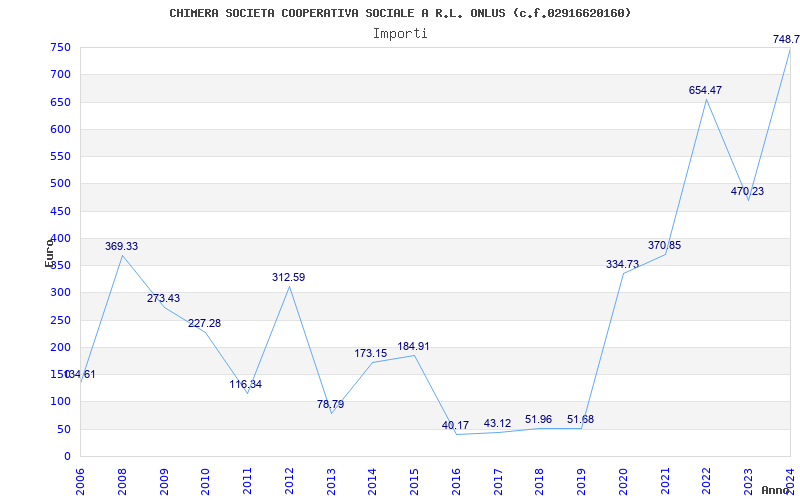Image resolution: width=800 pixels, height=500 pixels.
Task: Select the 2016 x-axis year label
Action: point(456,480)
